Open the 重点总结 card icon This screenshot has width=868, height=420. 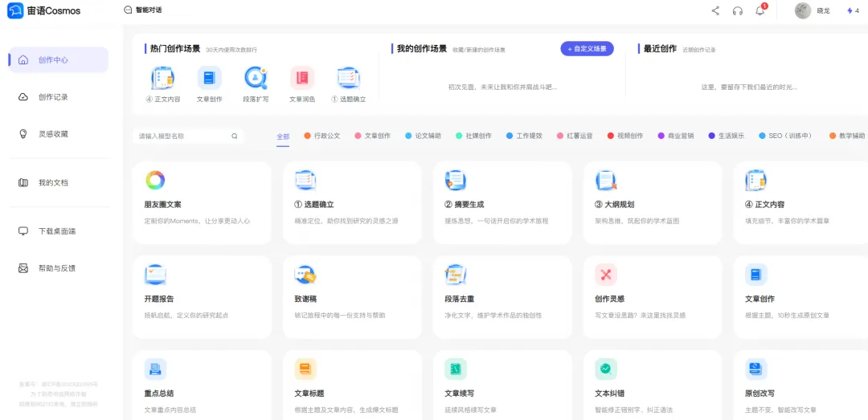tap(155, 369)
